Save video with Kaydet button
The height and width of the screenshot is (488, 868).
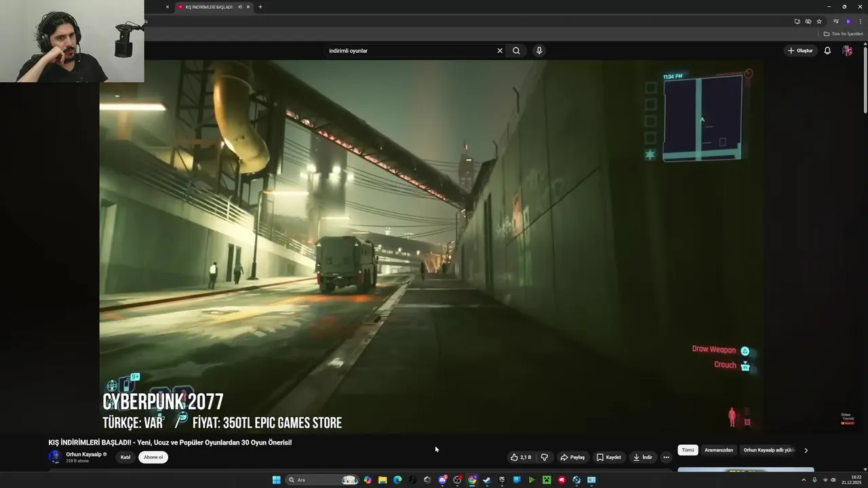click(608, 457)
